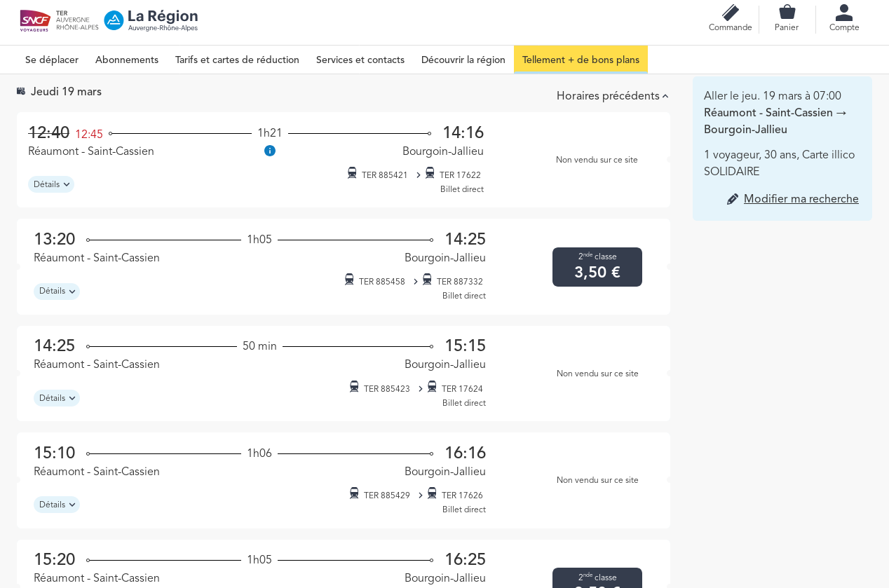Viewport: 889px width, 588px height.
Task: Click the calendar icon beside Jeudi 19 mars
Action: [x=21, y=91]
